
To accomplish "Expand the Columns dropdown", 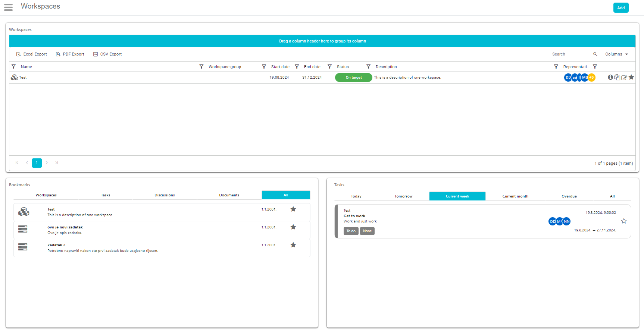I will tap(617, 54).
